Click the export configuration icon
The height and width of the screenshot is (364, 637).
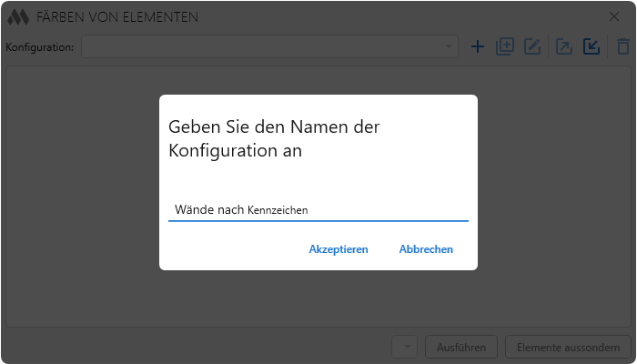tap(564, 46)
